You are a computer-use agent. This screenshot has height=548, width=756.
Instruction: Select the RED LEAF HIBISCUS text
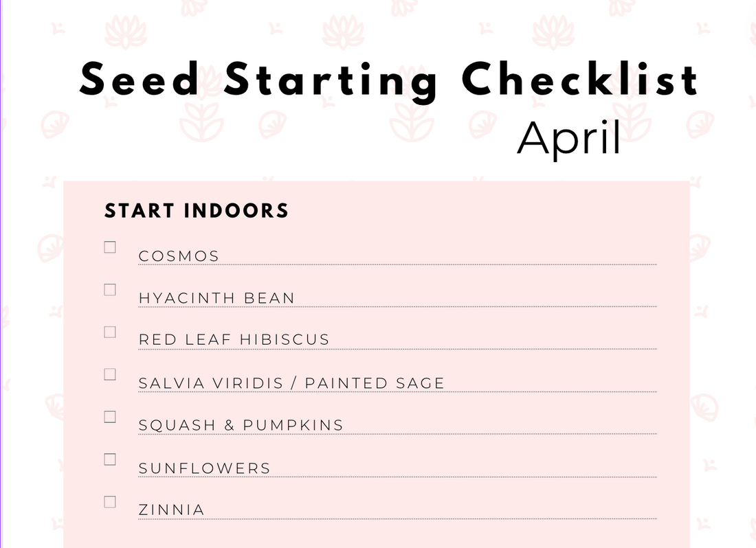tap(234, 340)
